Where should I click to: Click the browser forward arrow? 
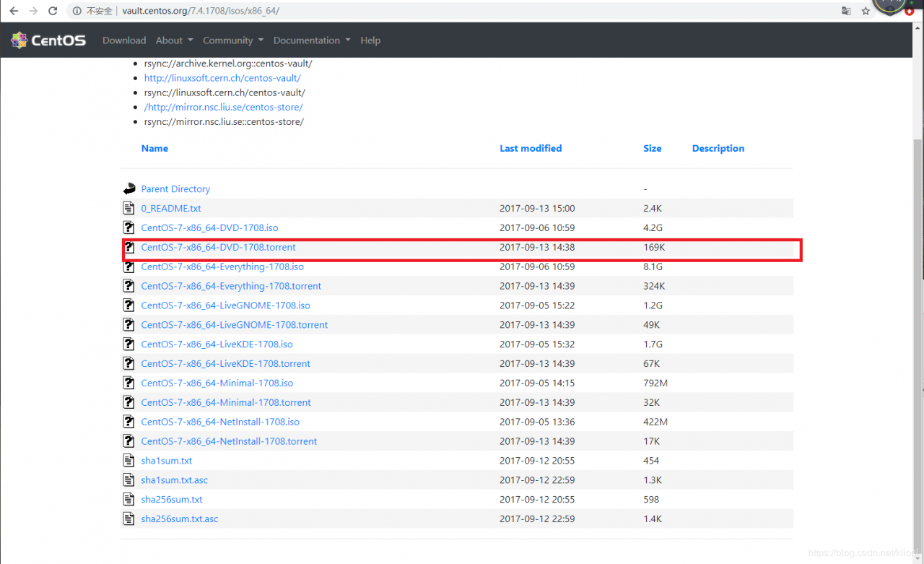pos(33,11)
